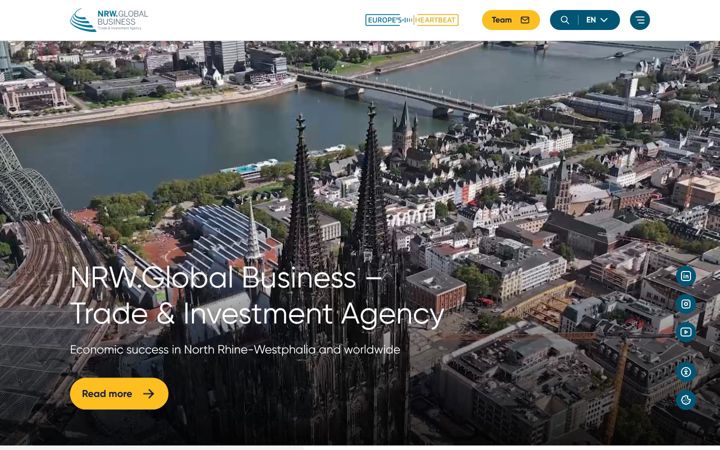
Task: Open the hamburger main menu
Action: (640, 20)
